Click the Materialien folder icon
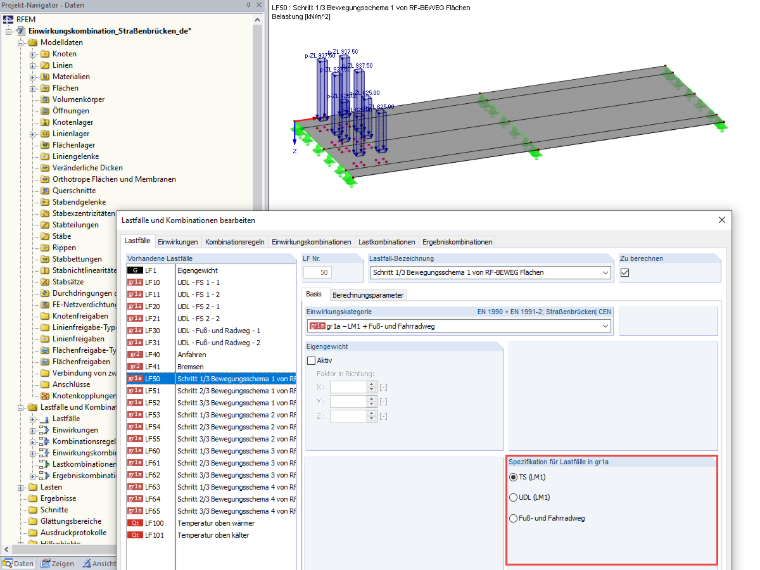The height and width of the screenshot is (570, 760). [x=45, y=77]
